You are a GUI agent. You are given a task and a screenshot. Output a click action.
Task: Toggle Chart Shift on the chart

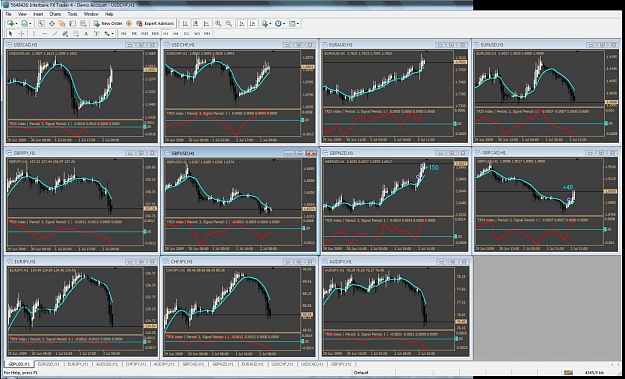click(252, 24)
